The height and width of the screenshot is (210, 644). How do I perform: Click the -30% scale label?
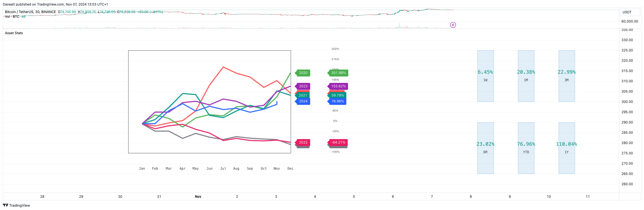335,131
